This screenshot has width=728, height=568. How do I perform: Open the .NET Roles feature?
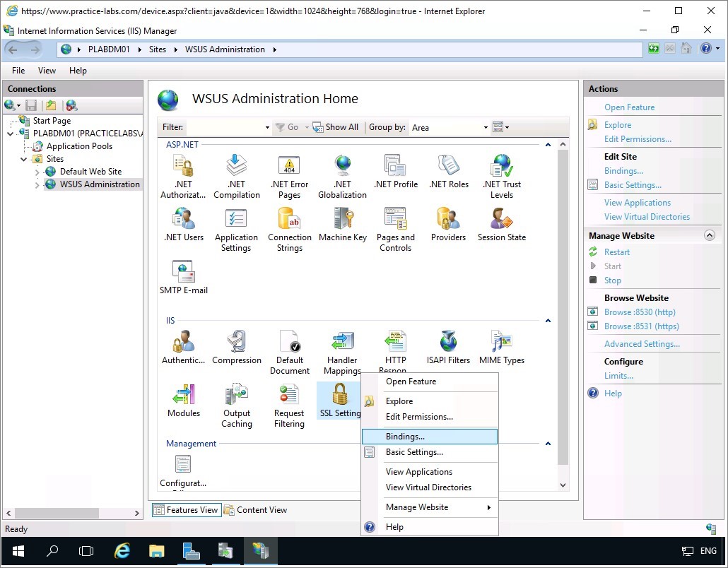pyautogui.click(x=449, y=172)
